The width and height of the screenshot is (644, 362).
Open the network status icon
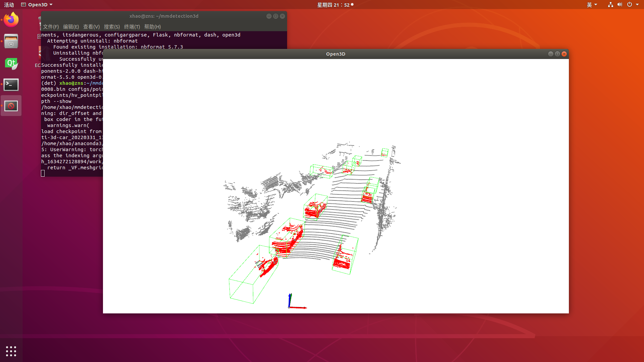pos(610,5)
